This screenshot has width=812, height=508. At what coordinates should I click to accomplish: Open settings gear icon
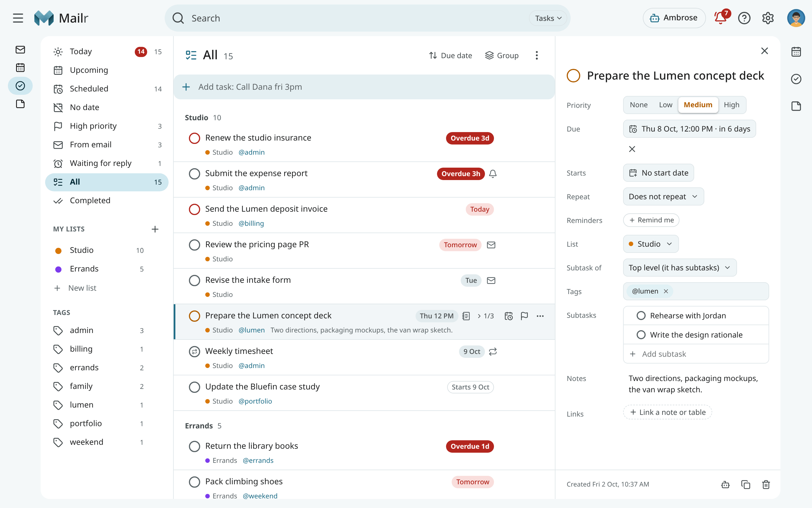768,18
